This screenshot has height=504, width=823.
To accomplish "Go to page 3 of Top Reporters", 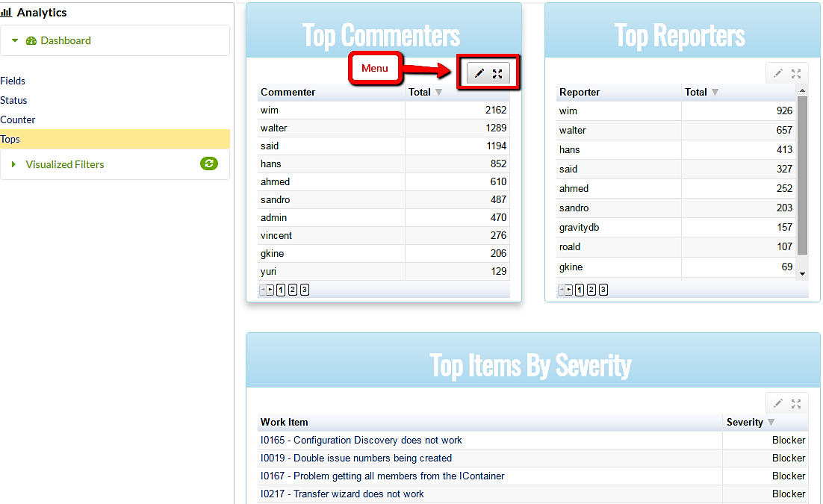I will (x=603, y=290).
